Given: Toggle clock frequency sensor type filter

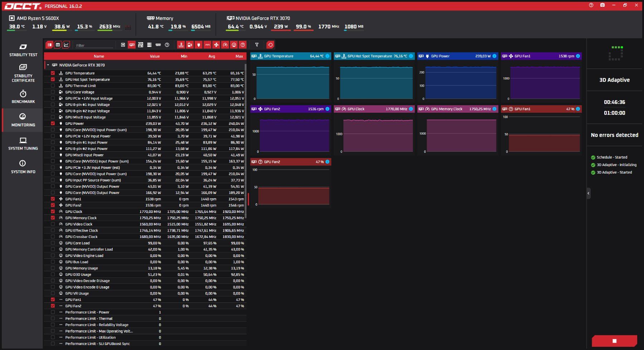Looking at the screenshot, I should (x=225, y=45).
